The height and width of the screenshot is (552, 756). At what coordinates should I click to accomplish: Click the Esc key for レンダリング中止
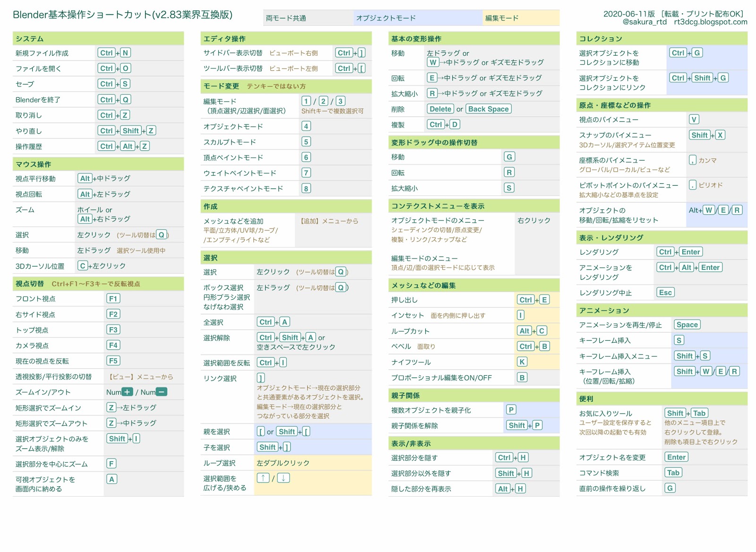click(x=666, y=293)
